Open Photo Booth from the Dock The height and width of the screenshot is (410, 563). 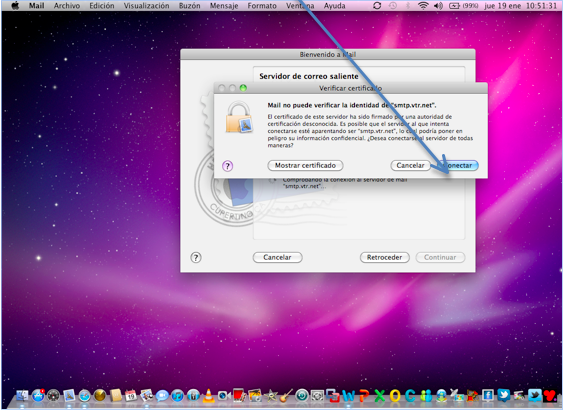[x=238, y=395]
